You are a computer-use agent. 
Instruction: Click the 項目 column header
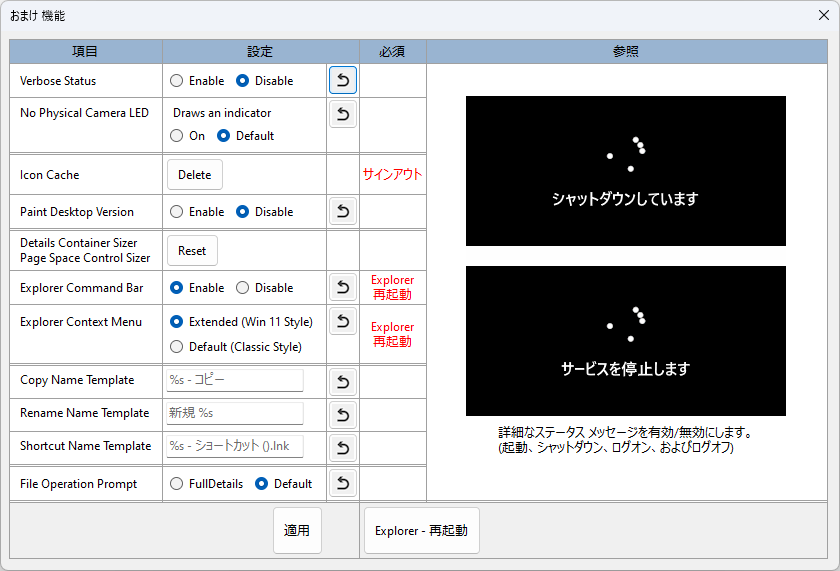(86, 51)
